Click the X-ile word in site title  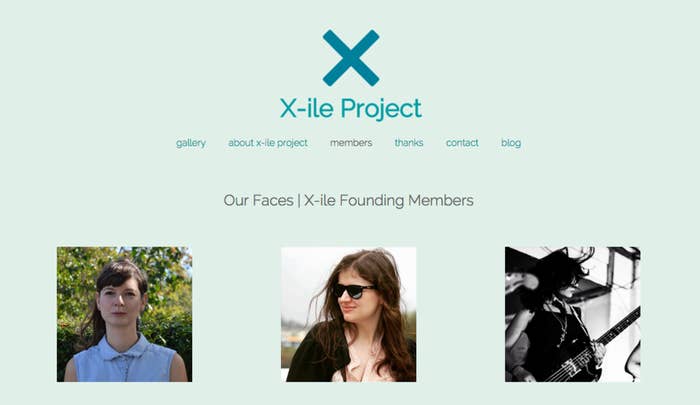pyautogui.click(x=307, y=109)
